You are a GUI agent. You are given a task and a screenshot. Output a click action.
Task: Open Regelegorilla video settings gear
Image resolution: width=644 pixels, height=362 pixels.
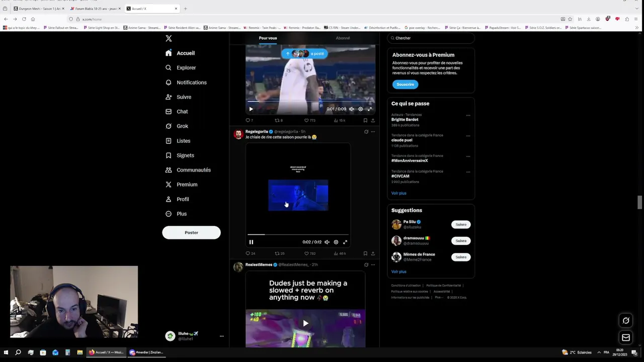point(336,242)
